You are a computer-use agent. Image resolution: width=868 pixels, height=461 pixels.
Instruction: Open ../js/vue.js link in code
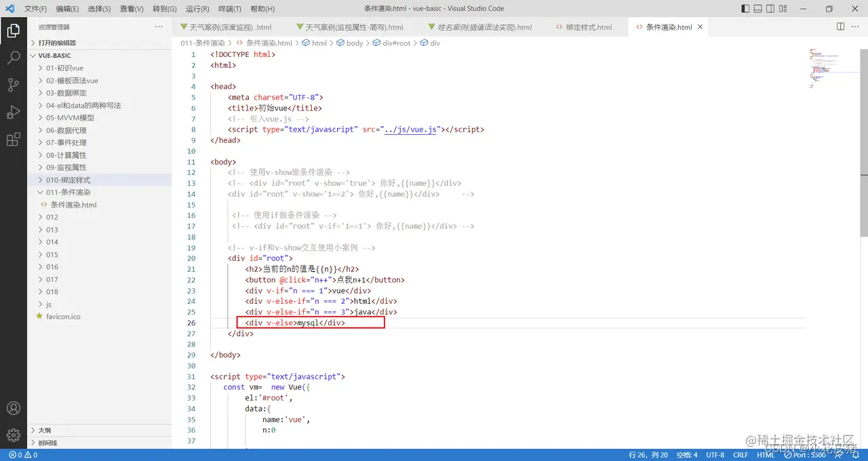(411, 129)
